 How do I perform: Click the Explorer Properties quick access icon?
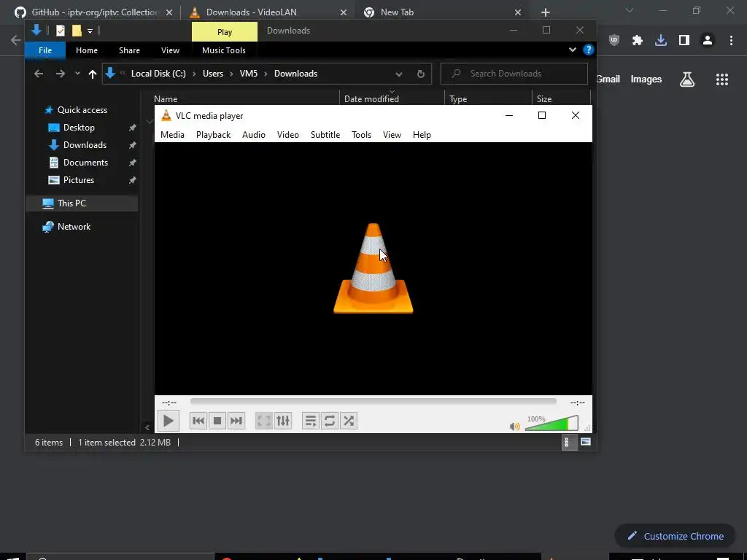(x=61, y=31)
